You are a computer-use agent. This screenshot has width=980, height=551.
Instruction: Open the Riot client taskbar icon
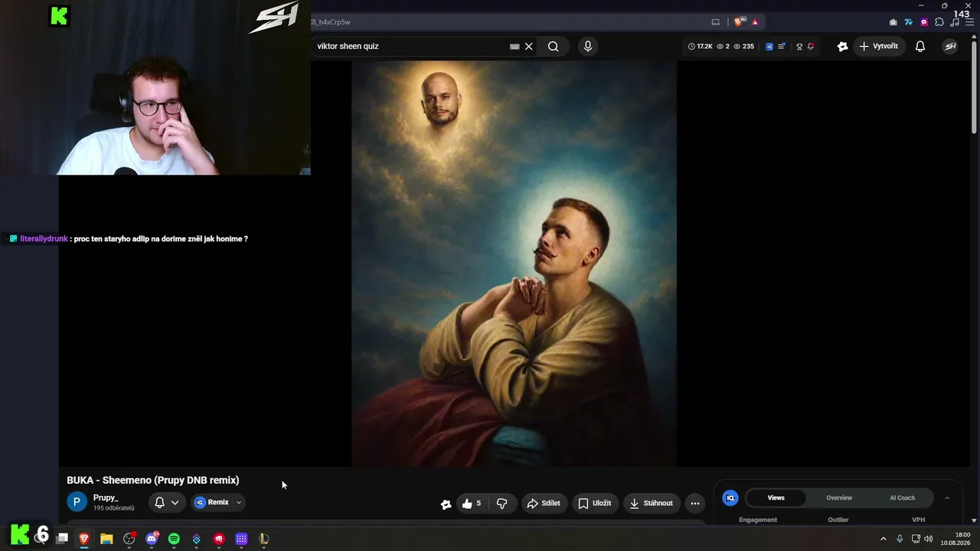(219, 539)
